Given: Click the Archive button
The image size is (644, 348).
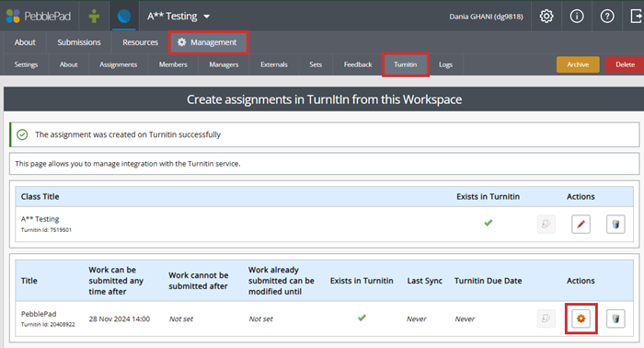Looking at the screenshot, I should [x=578, y=64].
